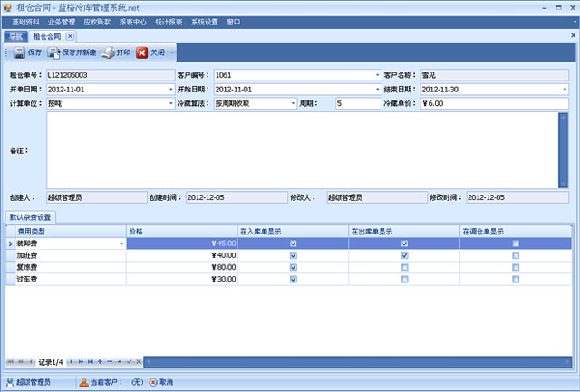Click the edit record triangle icon

point(120,362)
